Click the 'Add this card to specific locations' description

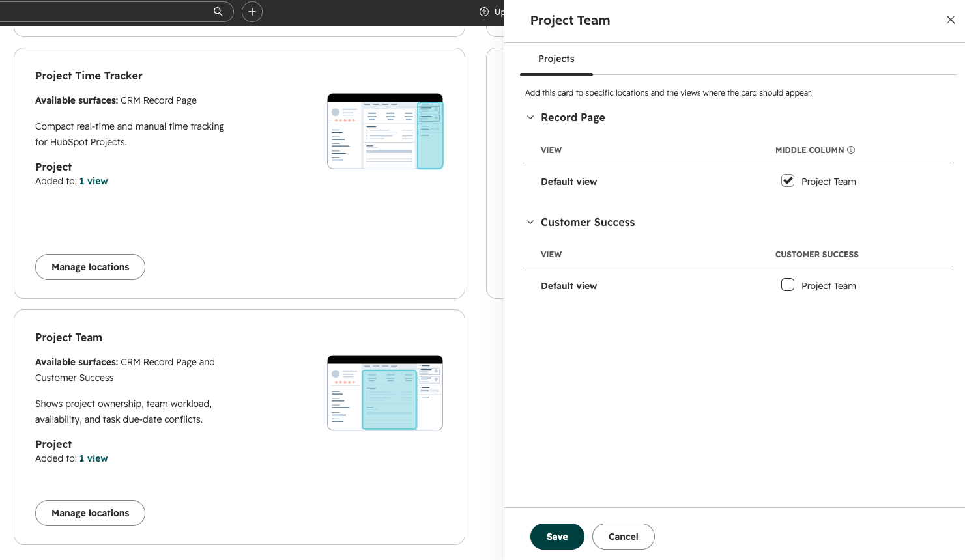(x=669, y=93)
